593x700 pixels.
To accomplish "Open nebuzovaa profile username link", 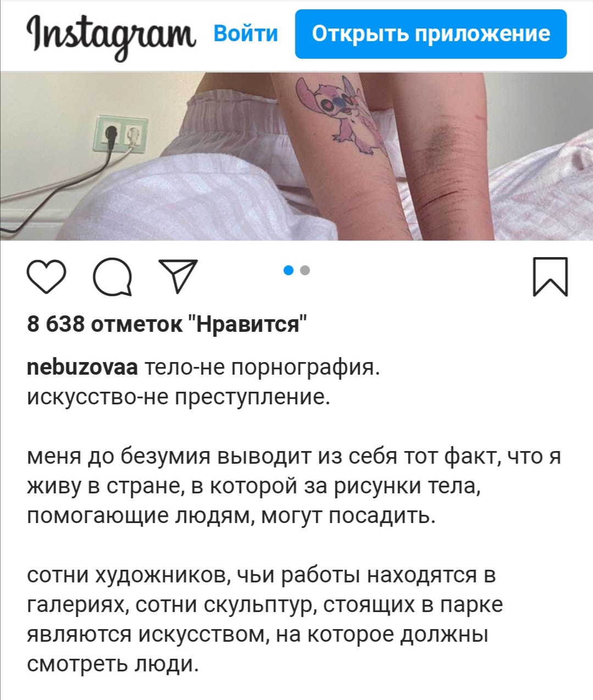I will 82,366.
